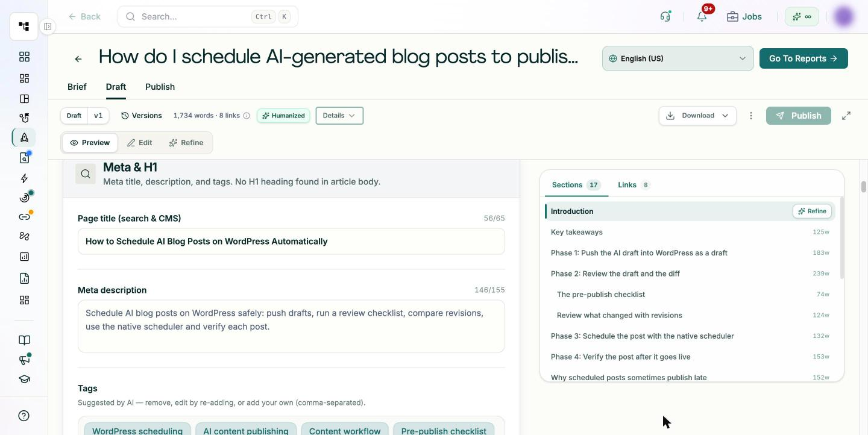Viewport: 868px width, 435px height.
Task: Open the three-dot more options menu
Action: coord(750,116)
